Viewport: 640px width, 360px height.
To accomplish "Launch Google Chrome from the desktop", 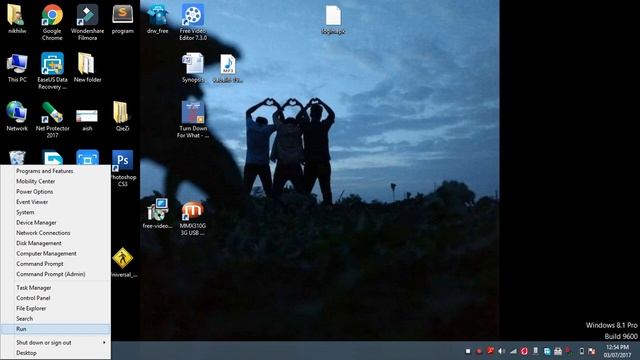I will [52, 22].
